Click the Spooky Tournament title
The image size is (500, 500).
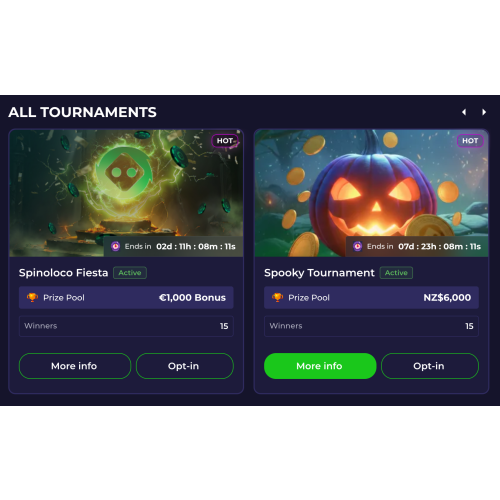319,273
